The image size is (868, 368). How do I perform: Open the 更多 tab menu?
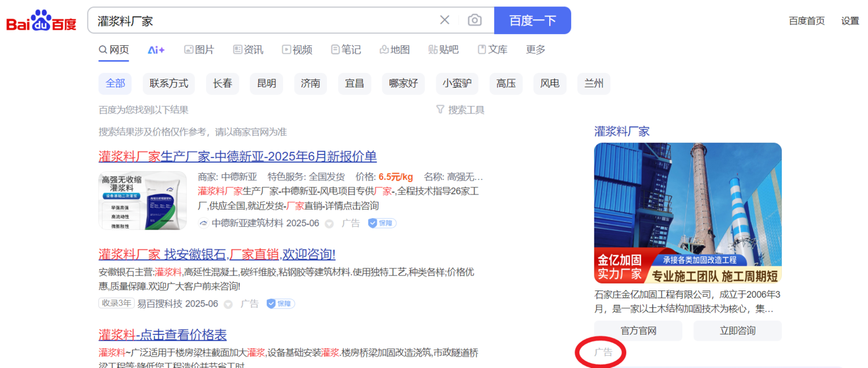[x=535, y=50]
